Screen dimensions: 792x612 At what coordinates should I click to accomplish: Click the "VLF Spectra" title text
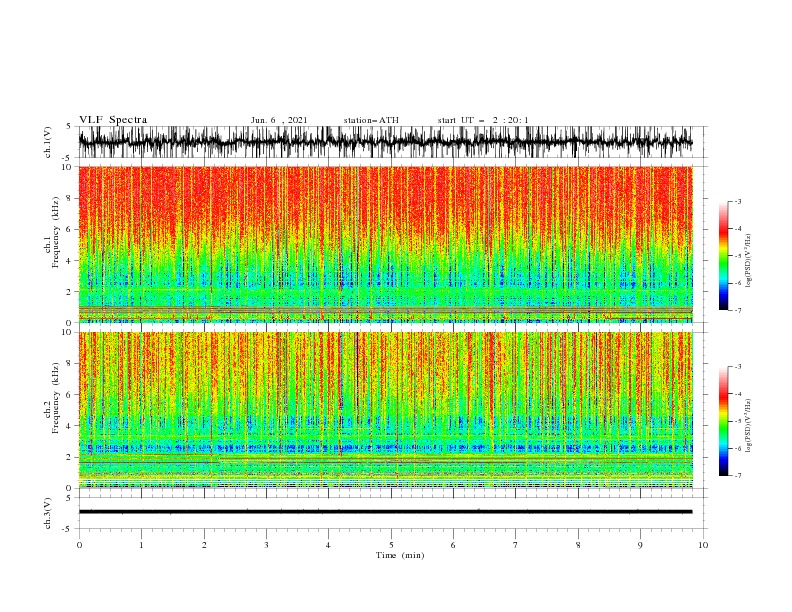point(113,120)
